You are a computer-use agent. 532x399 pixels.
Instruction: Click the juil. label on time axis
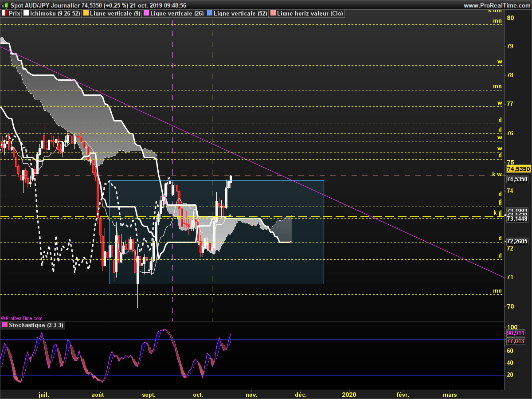tap(43, 394)
